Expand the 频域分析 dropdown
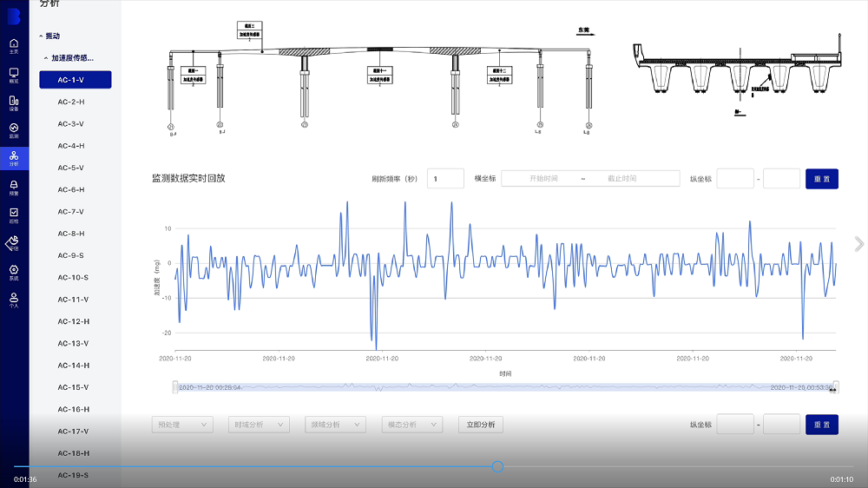Image resolution: width=868 pixels, height=488 pixels. [335, 425]
